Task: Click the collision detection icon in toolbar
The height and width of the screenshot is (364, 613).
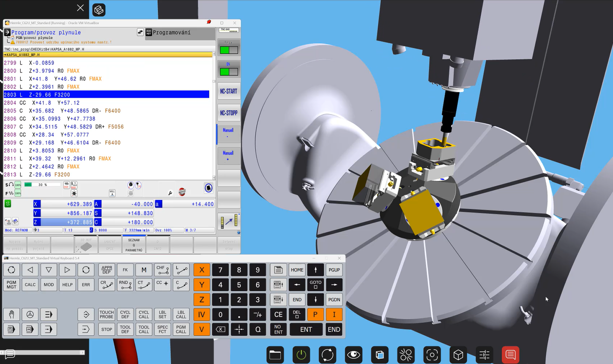Action: coord(406,355)
